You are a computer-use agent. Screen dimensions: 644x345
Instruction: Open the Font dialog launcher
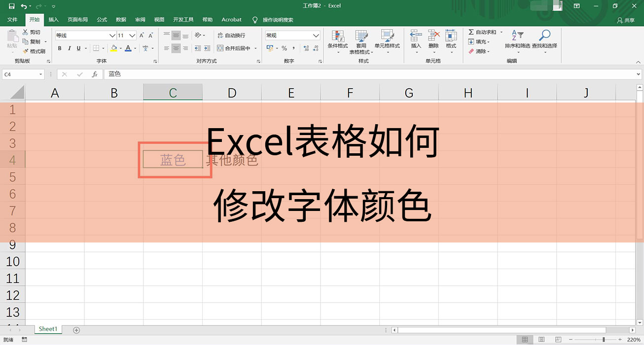click(x=155, y=61)
